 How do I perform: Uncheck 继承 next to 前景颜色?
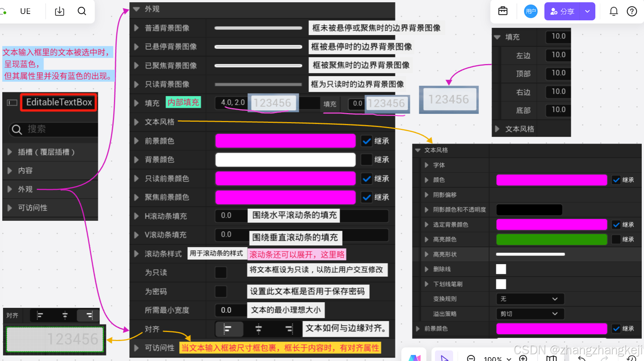366,141
